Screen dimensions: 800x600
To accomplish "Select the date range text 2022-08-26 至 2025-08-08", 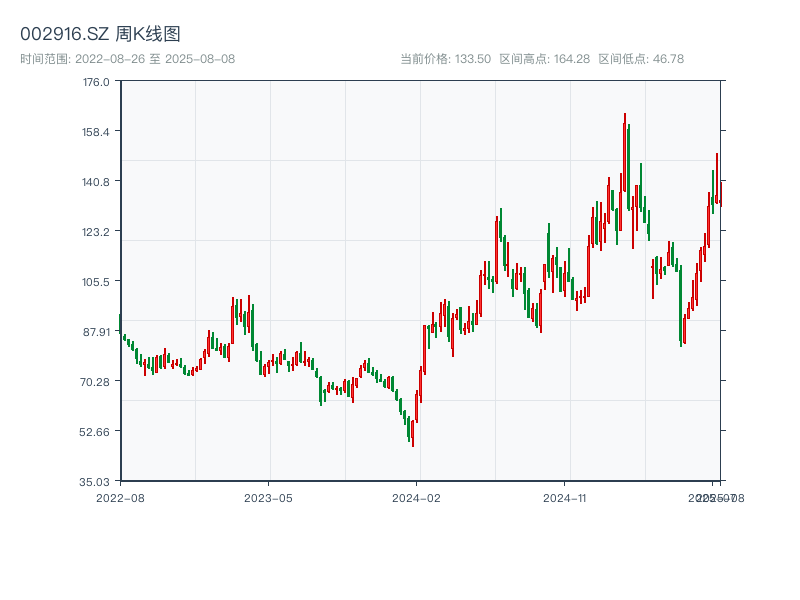I will (x=155, y=59).
